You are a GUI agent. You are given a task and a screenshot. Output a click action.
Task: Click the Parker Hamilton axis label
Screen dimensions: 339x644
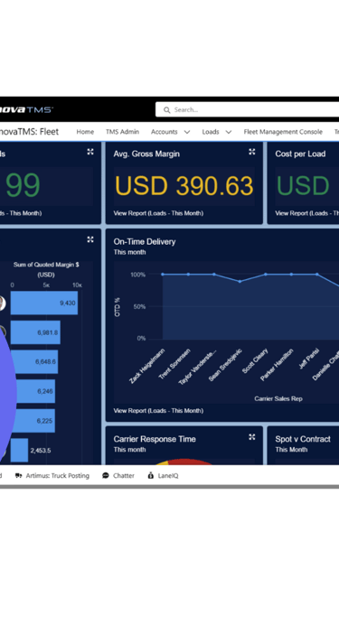click(277, 365)
